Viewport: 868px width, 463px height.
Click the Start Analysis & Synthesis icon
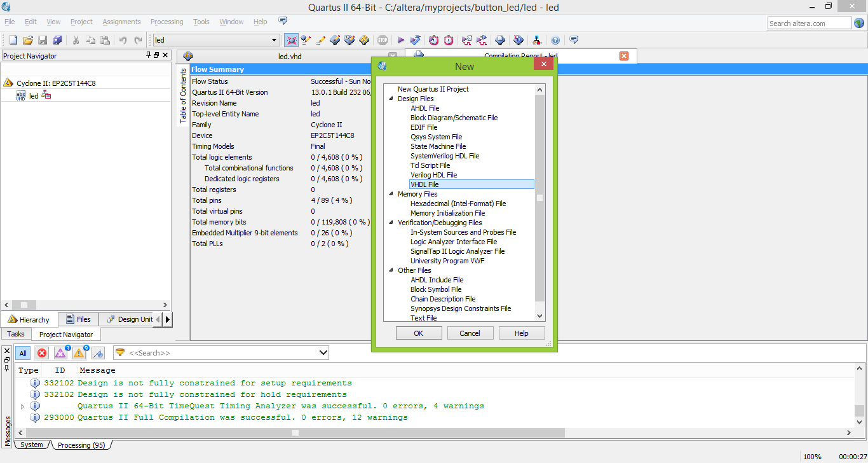tap(415, 40)
